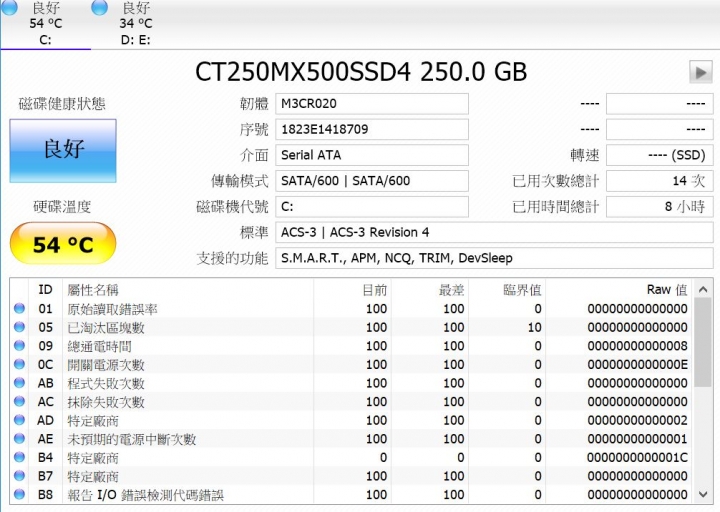
Task: Click the status dot for ID AE
Action: point(19,439)
